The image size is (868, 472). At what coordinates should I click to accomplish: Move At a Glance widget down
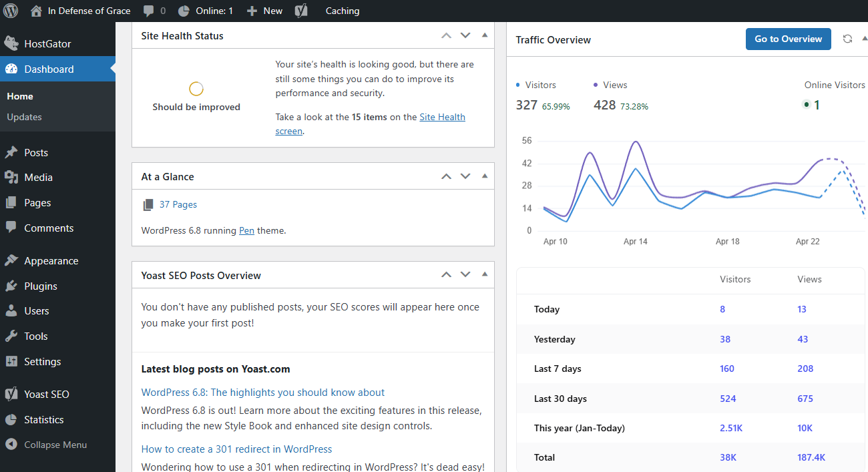click(465, 176)
